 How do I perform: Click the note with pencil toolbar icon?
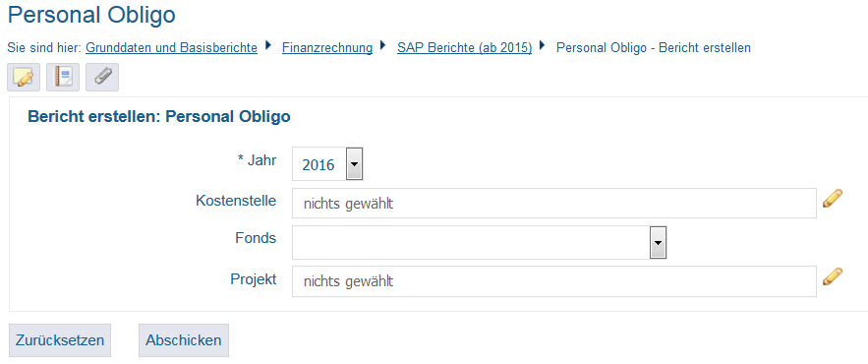(x=24, y=77)
